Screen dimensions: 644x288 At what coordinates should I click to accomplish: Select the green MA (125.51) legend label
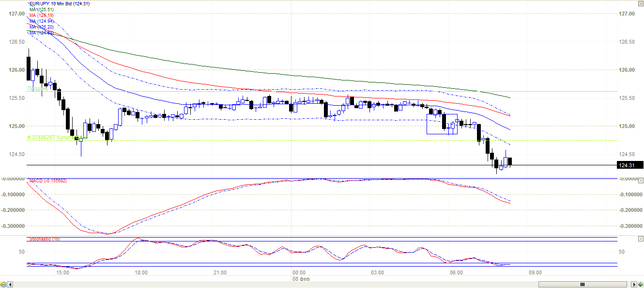point(41,10)
